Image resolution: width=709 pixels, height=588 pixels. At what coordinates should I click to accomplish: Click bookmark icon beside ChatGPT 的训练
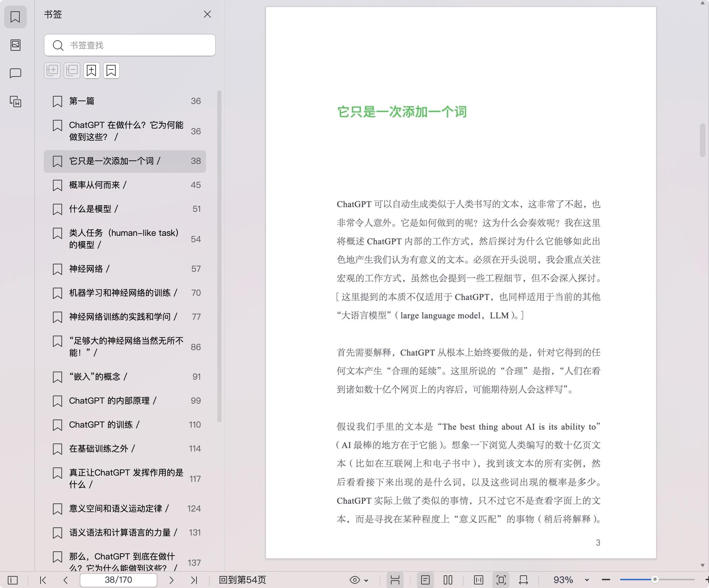click(x=57, y=425)
